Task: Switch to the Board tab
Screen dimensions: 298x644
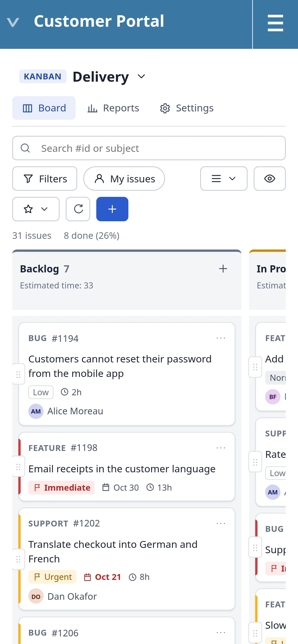Action: pos(44,108)
